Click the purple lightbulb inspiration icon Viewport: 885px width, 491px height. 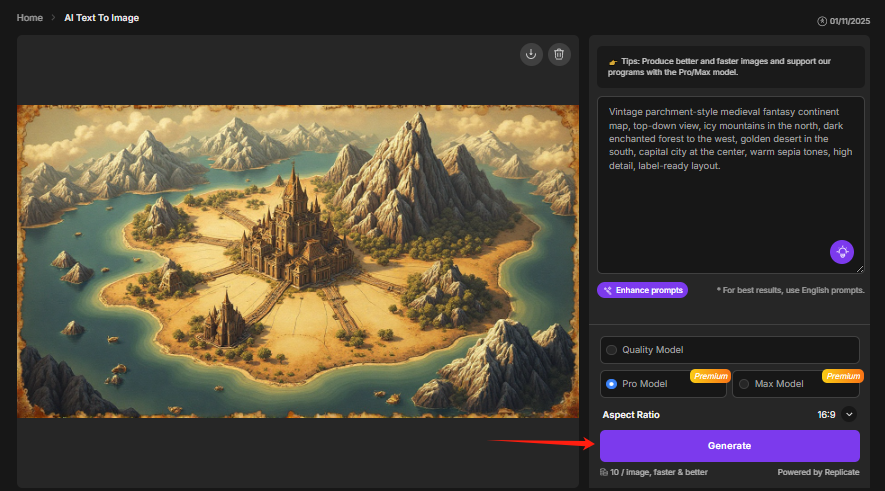[x=842, y=252]
